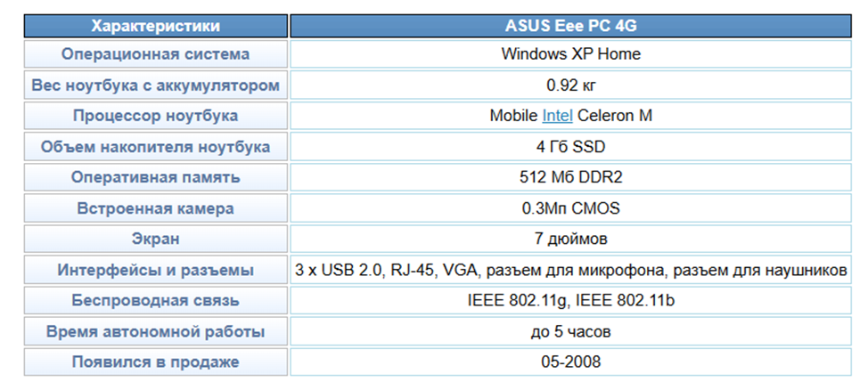Open the Intel hyperlink in the processor row
The width and height of the screenshot is (868, 390).
coord(557,116)
